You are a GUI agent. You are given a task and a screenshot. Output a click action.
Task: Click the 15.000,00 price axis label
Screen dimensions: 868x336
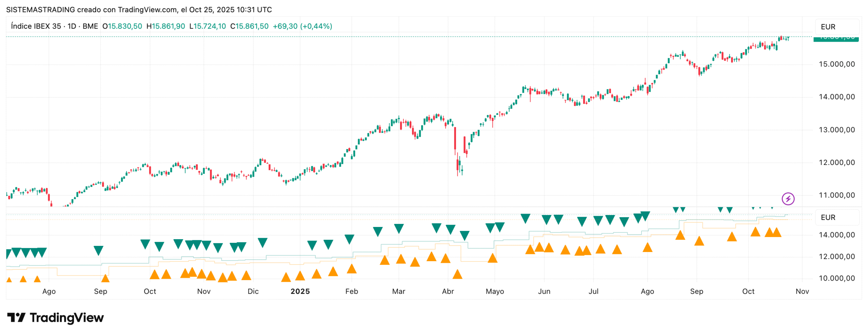836,64
